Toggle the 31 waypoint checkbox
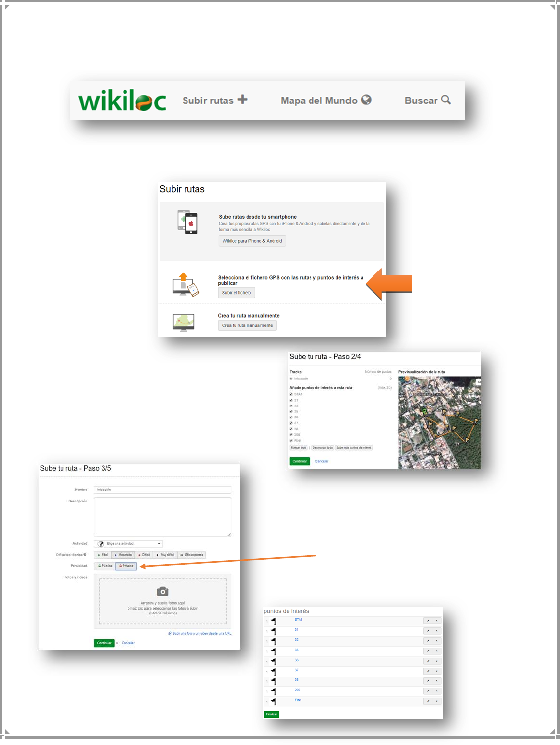The width and height of the screenshot is (560, 745). pos(291,400)
